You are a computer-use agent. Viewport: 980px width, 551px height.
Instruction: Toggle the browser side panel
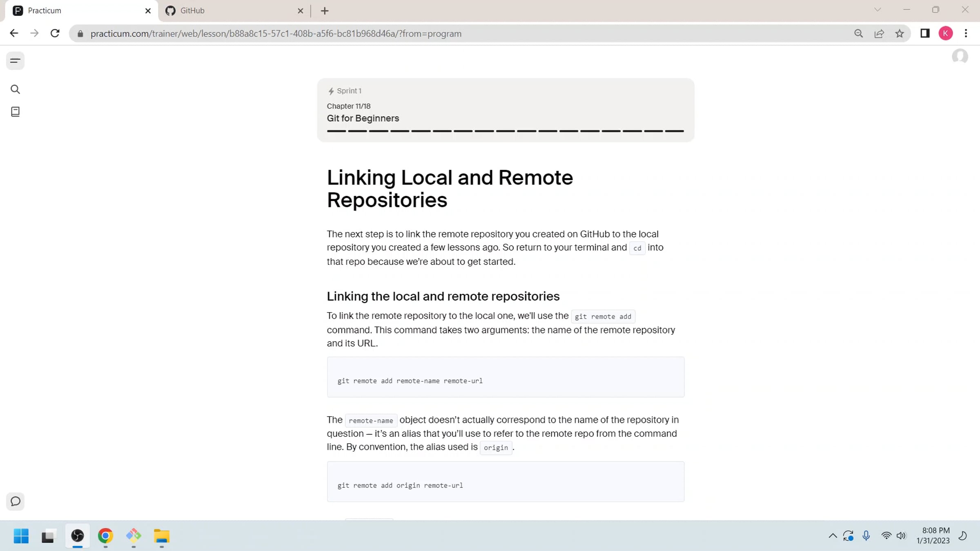tap(925, 33)
